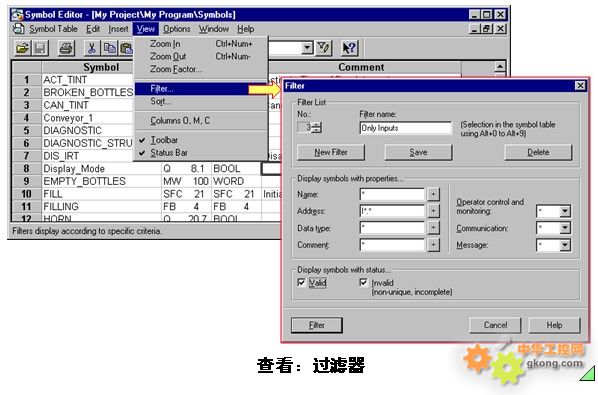Image resolution: width=598 pixels, height=395 pixels.
Task: Click the symbol table scrollbar up arrow
Action: click(500, 67)
